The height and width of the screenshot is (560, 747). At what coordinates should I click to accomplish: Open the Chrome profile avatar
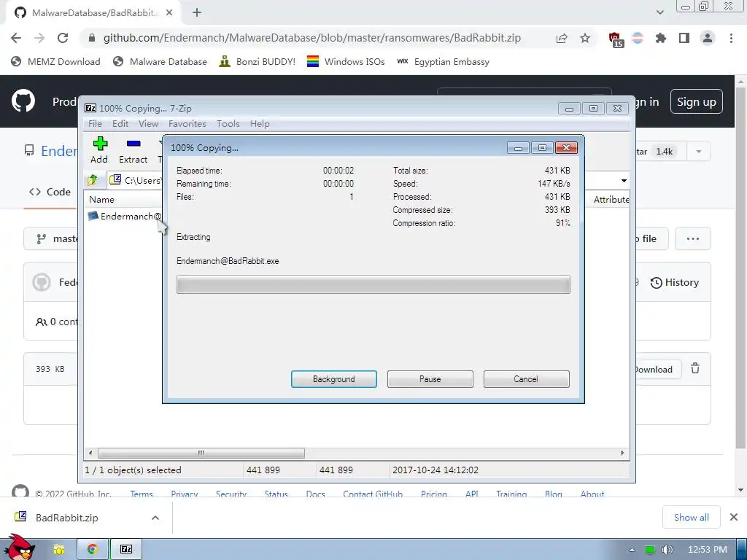pyautogui.click(x=708, y=38)
